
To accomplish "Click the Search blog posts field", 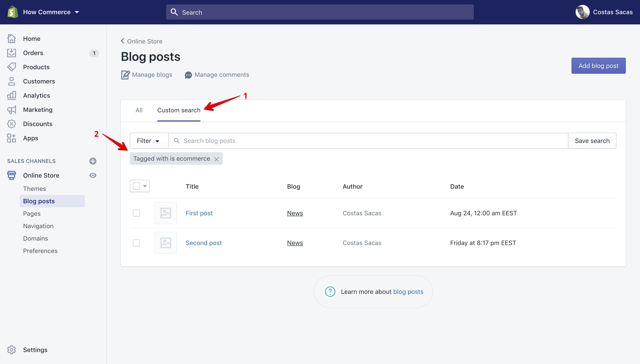I will pos(368,141).
